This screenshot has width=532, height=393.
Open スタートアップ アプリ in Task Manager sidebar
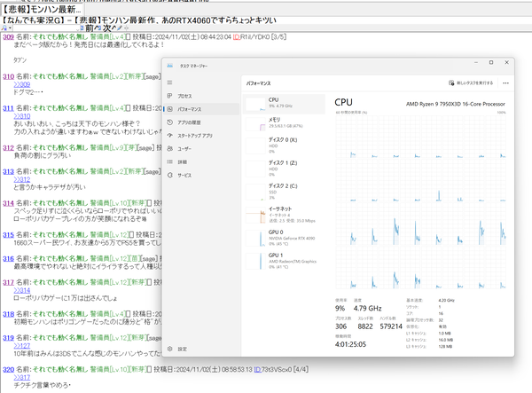(x=201, y=136)
